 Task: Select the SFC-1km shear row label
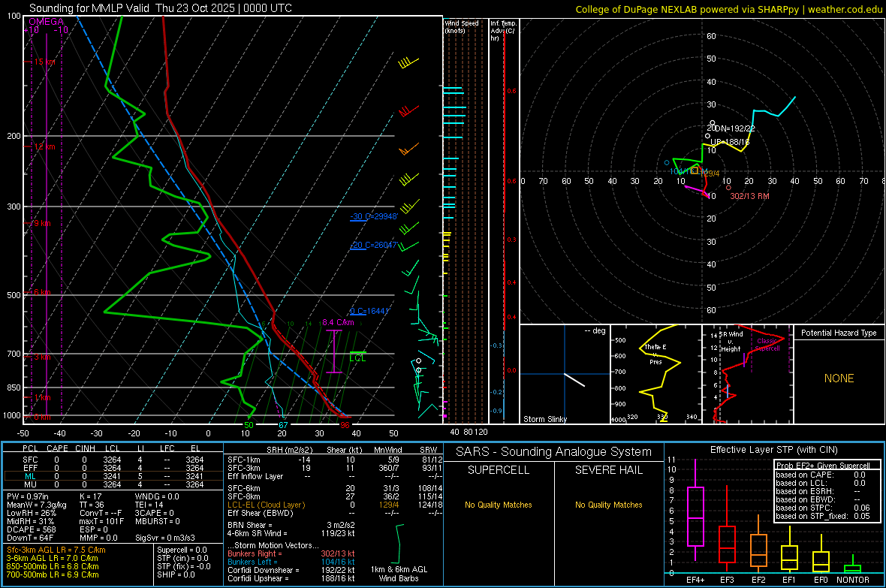point(244,460)
